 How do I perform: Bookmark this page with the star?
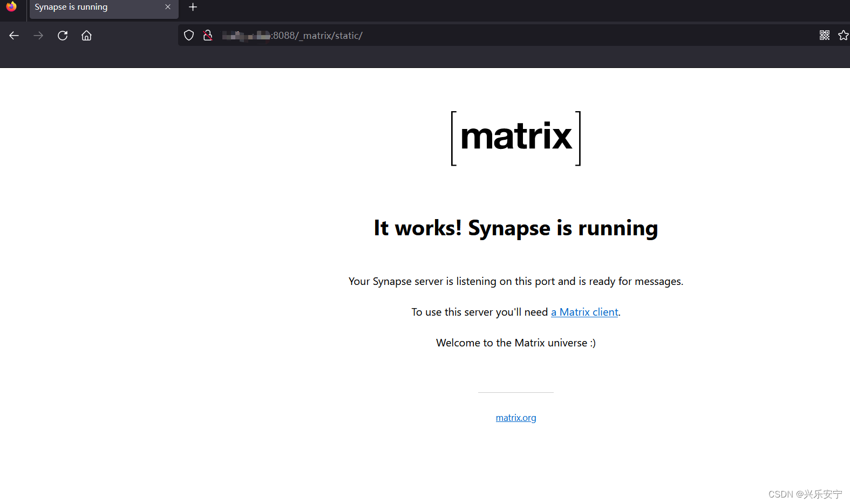point(844,36)
